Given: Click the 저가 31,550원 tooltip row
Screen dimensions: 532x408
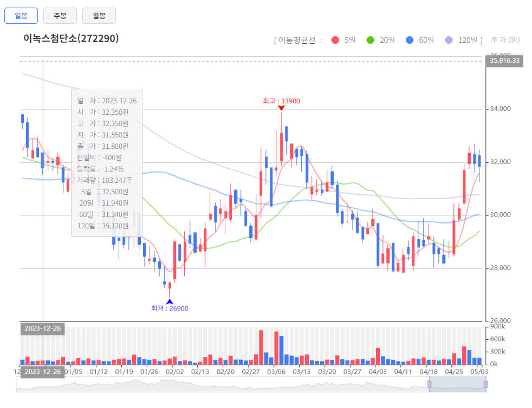Looking at the screenshot, I should pos(103,135).
